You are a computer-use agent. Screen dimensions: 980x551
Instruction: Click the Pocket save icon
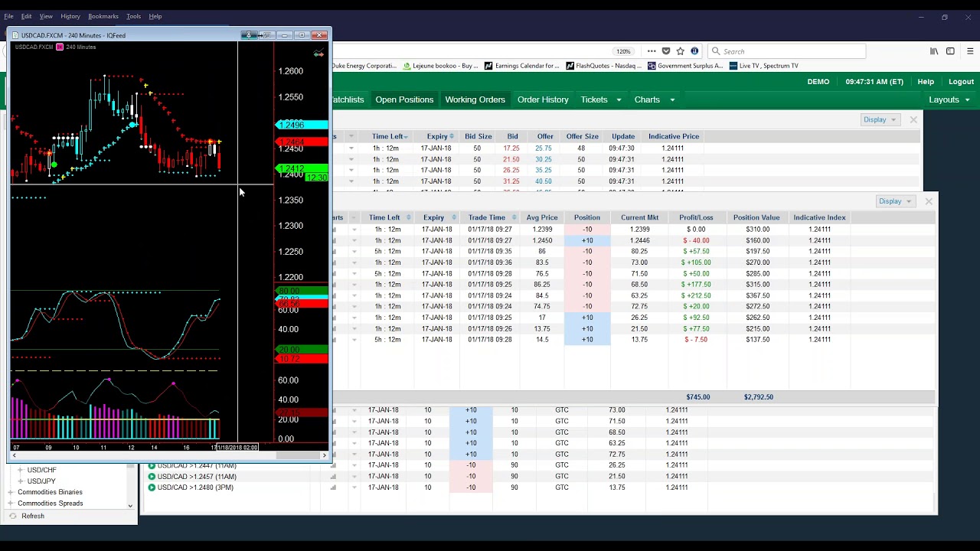(666, 51)
